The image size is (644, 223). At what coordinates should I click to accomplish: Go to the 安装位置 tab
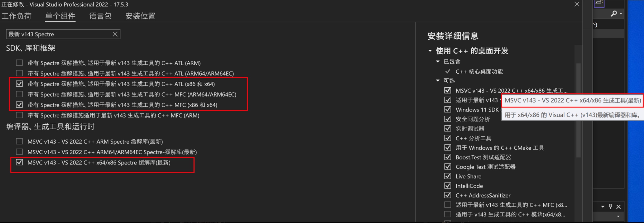tap(140, 16)
